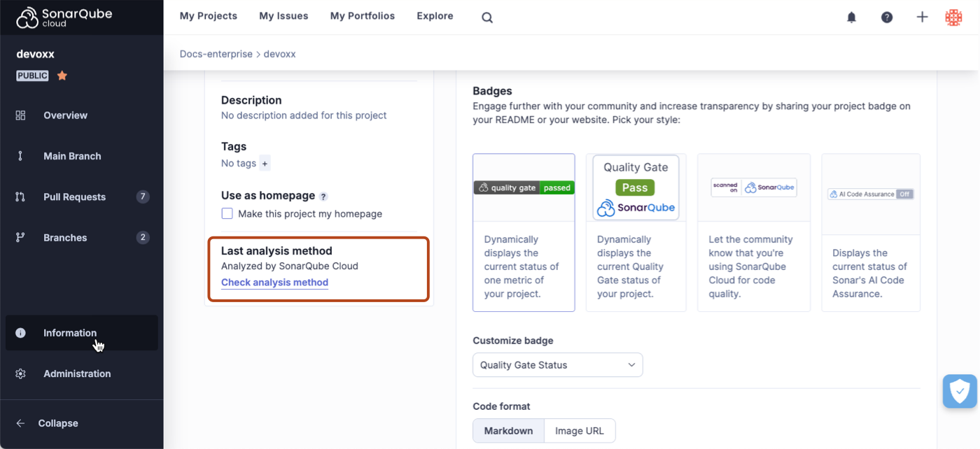Screen dimensions: 980x449
Task: Open the search magnifier icon
Action: pos(487,17)
